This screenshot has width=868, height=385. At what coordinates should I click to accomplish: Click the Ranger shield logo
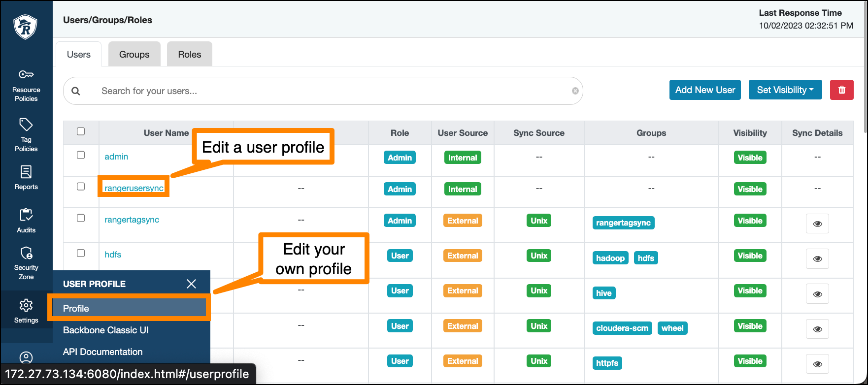click(26, 27)
